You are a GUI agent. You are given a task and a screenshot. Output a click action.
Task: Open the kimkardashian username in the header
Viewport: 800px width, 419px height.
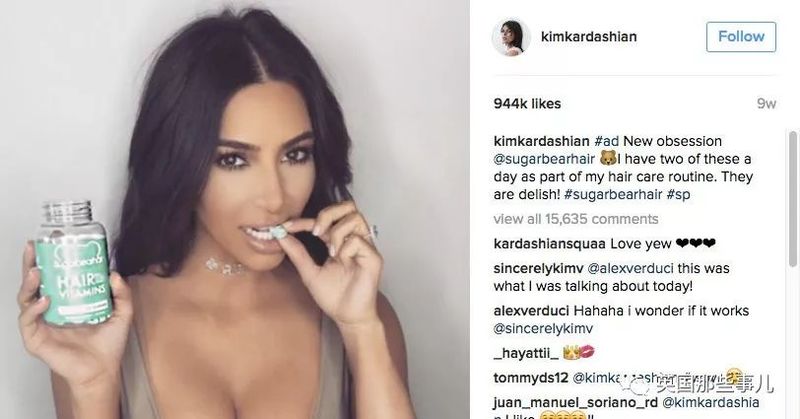click(x=589, y=37)
